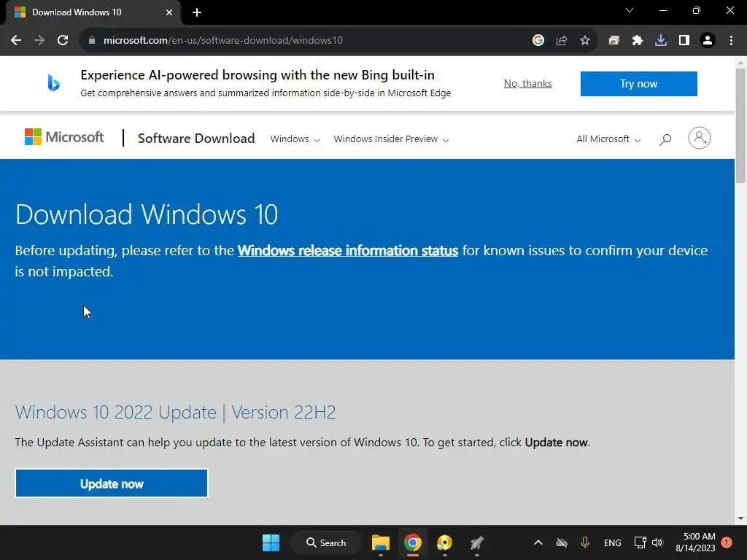Open the Chrome profile avatar
The image size is (747, 560).
tap(707, 41)
